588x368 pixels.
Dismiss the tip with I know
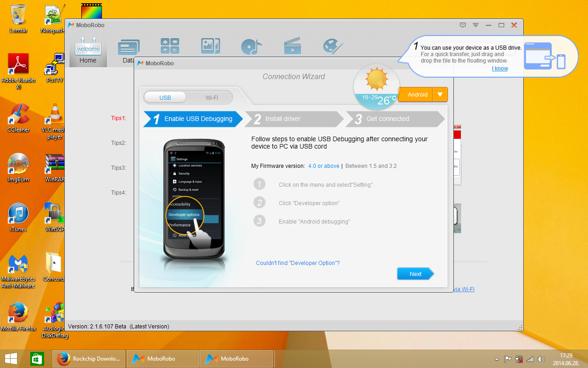500,69
